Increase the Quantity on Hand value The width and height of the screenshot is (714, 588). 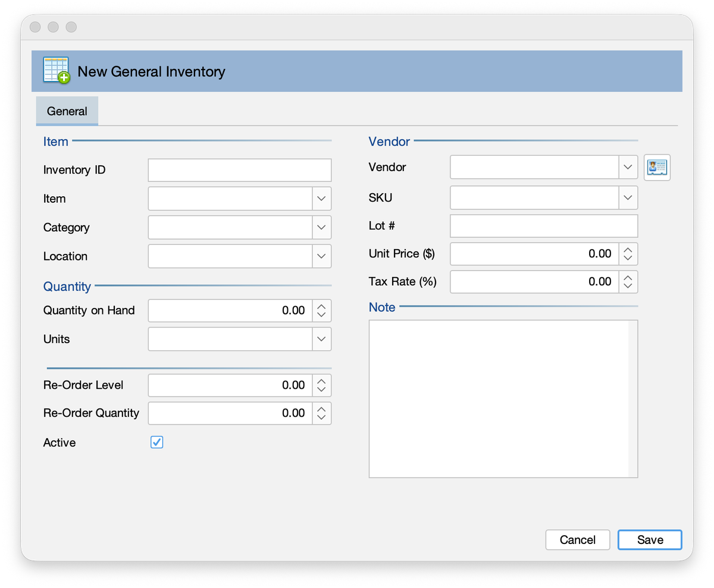point(321,306)
